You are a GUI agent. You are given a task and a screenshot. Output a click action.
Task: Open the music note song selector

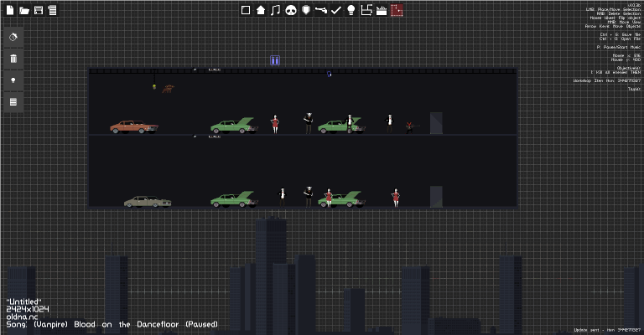(x=276, y=10)
